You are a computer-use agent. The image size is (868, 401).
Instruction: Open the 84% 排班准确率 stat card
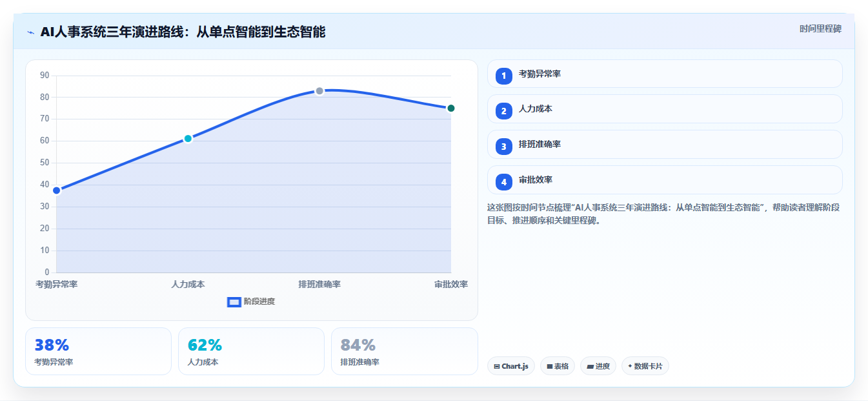tap(405, 351)
